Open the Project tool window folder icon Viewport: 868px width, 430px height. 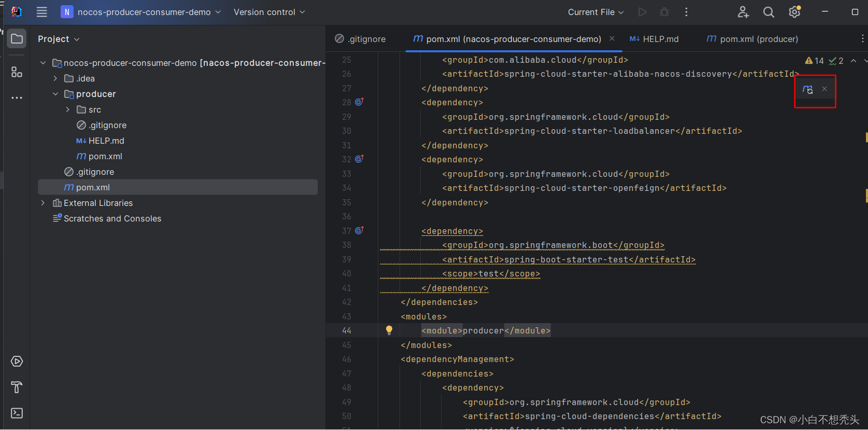pos(17,39)
